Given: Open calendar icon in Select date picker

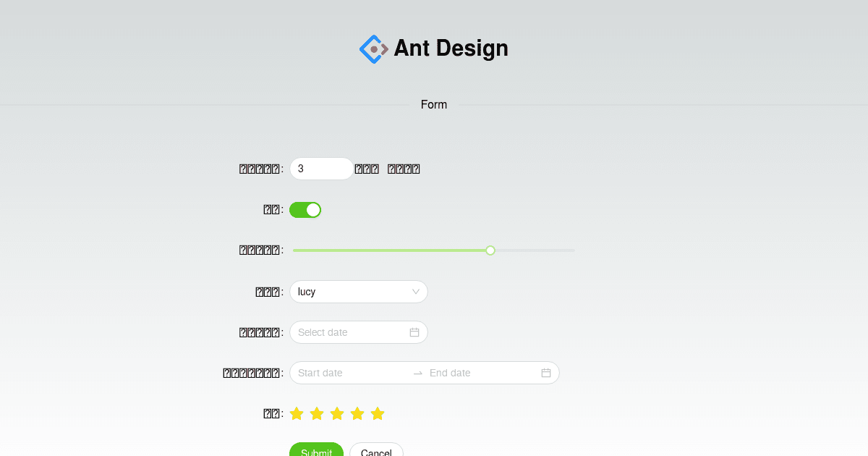Looking at the screenshot, I should [414, 332].
